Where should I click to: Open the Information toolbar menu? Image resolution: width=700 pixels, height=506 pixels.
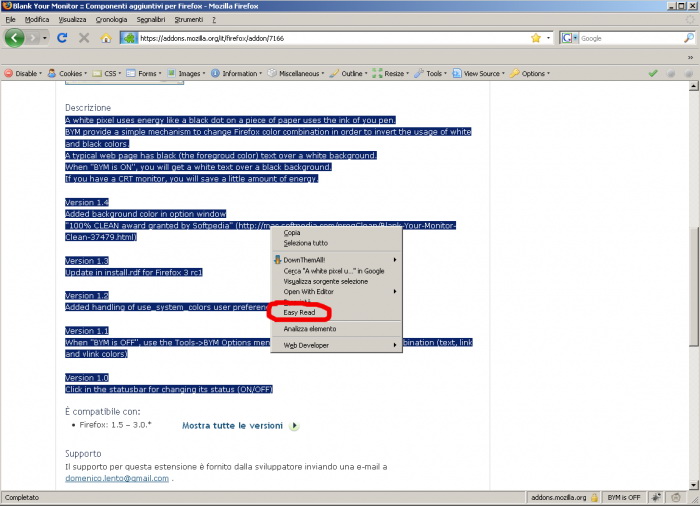(x=236, y=73)
